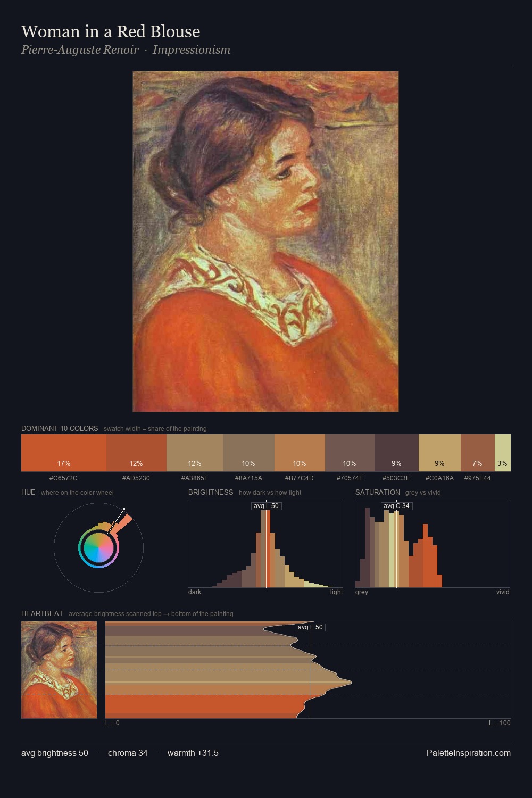Click the hex label #C0A16A
Viewport: 532px width, 798px height.
coord(439,478)
